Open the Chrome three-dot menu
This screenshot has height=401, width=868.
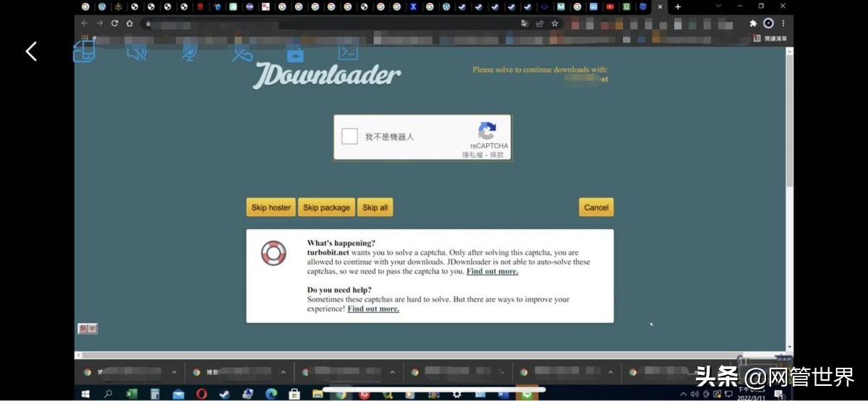pos(783,23)
